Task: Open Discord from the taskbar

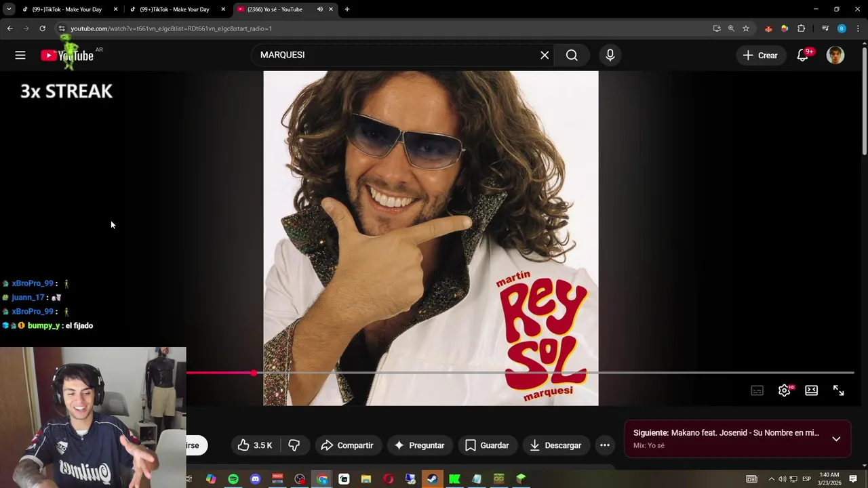Action: (255, 479)
